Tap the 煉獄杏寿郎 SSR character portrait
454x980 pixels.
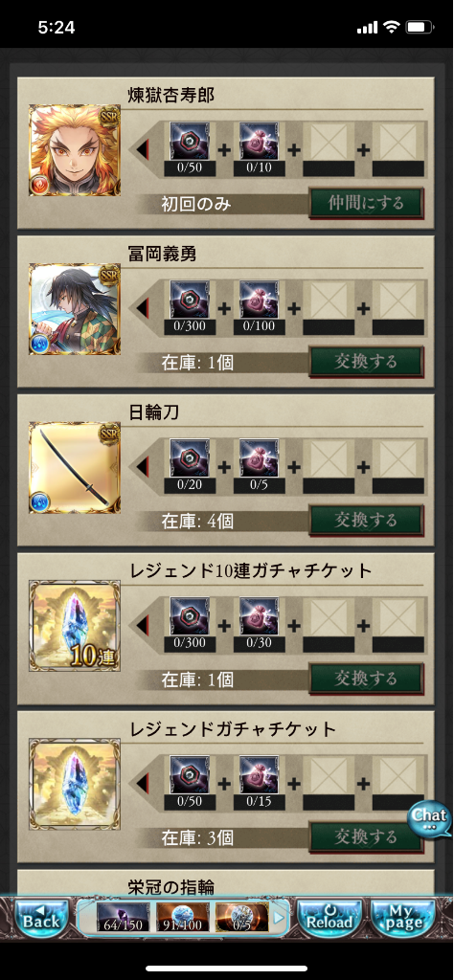pos(75,150)
